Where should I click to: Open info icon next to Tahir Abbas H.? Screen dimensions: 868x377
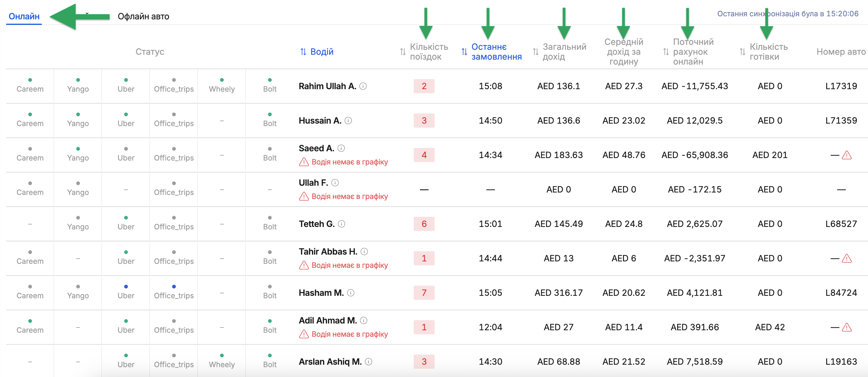point(364,252)
